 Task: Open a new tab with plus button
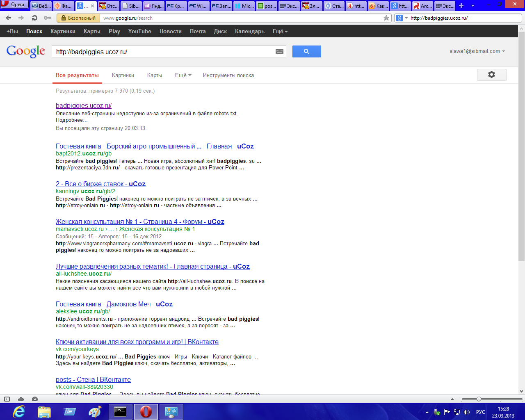click(461, 6)
